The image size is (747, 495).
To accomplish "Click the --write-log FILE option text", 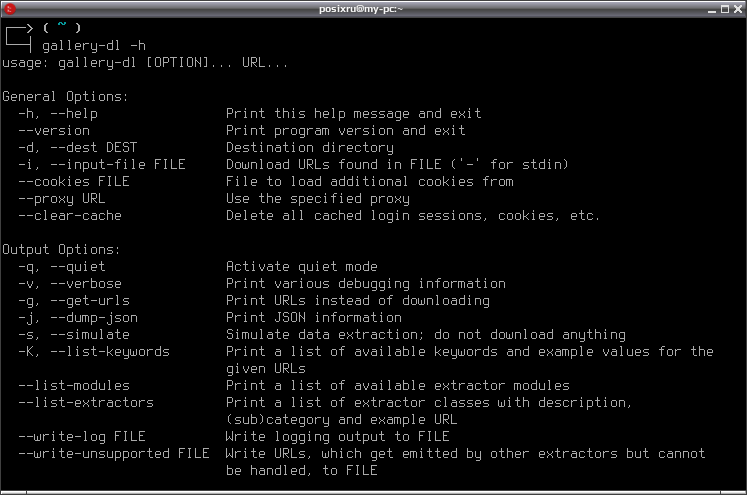I will pyautogui.click(x=82, y=437).
